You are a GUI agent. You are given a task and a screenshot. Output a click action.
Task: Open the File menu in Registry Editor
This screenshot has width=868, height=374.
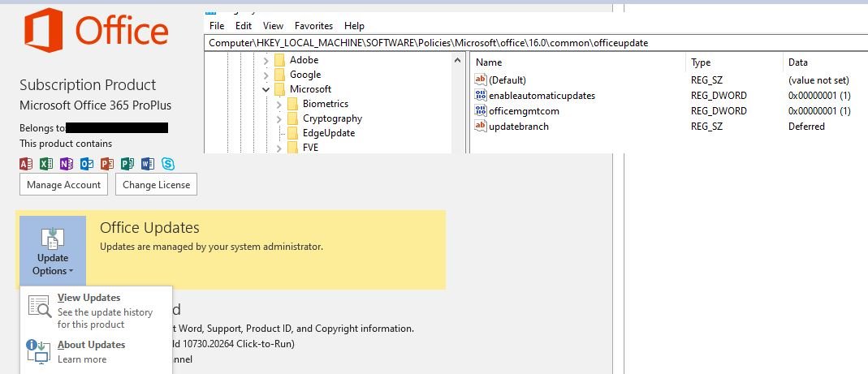(x=217, y=26)
